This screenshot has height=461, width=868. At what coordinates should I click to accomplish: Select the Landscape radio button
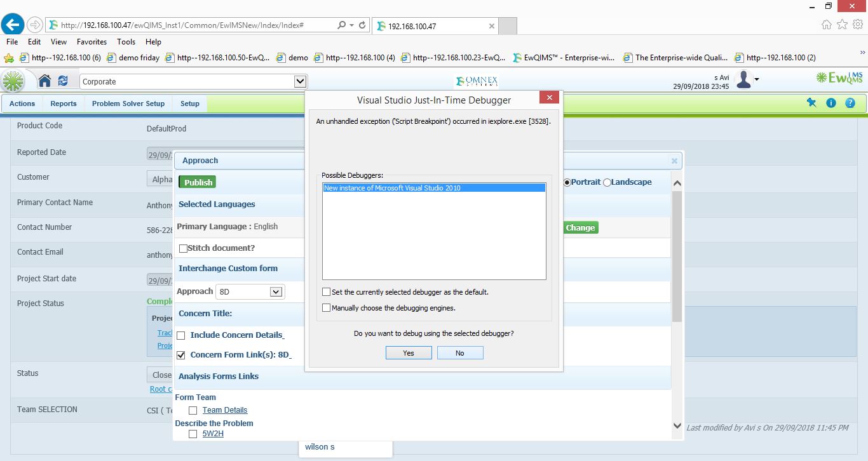tap(607, 182)
